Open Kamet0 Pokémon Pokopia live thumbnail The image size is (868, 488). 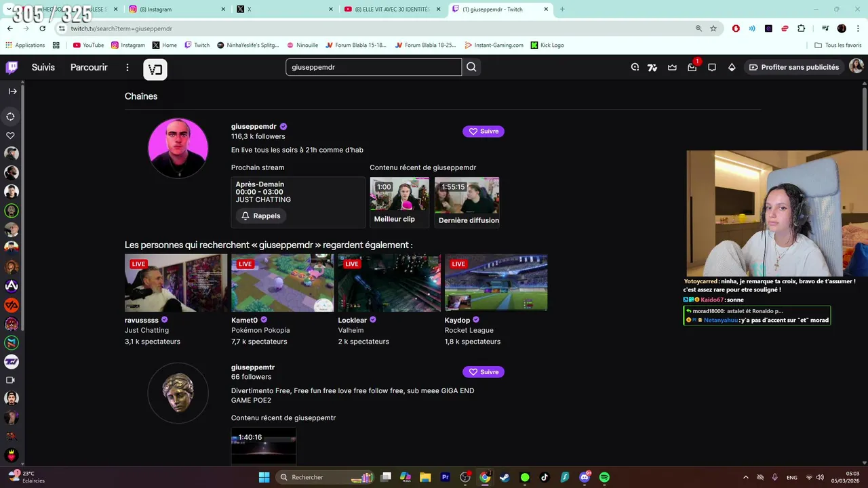283,283
